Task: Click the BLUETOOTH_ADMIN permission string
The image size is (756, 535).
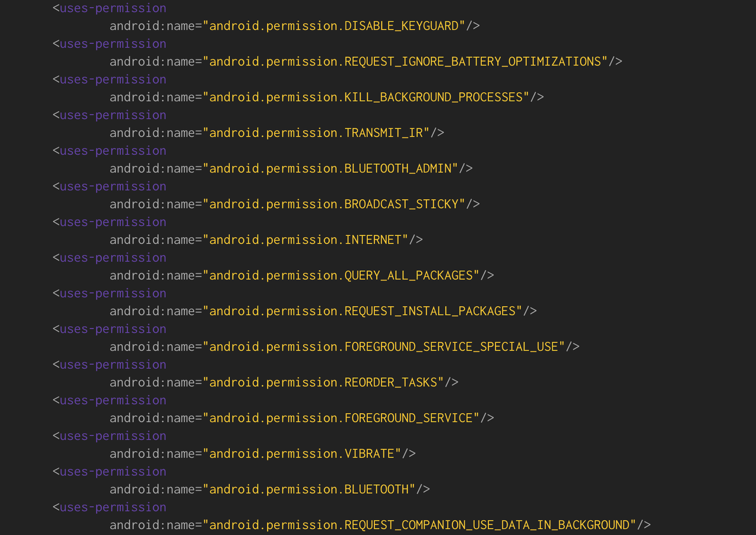Action: 331,168
